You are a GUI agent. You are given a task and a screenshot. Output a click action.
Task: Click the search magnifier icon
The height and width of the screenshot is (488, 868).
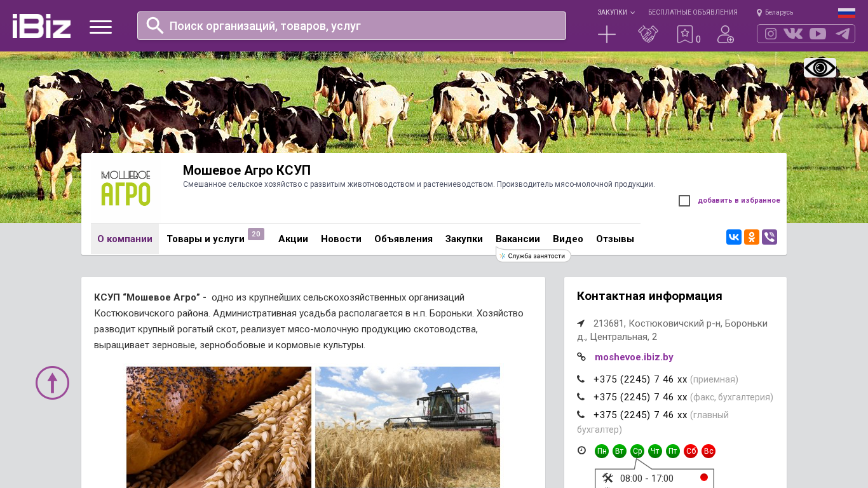155,25
